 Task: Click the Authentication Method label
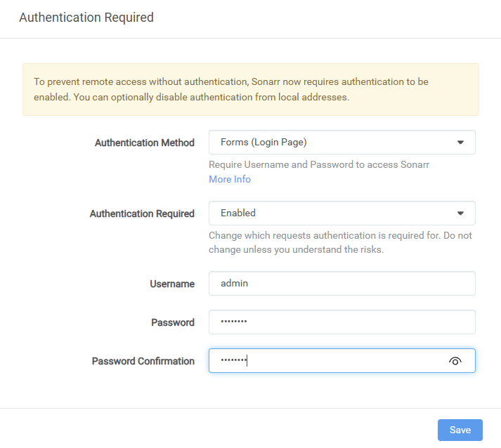pos(144,143)
